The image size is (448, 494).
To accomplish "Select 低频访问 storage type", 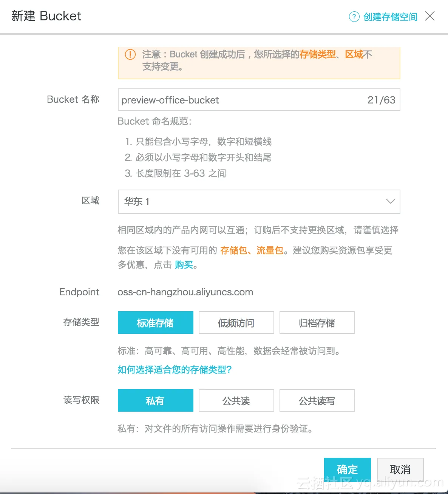I will coord(236,323).
